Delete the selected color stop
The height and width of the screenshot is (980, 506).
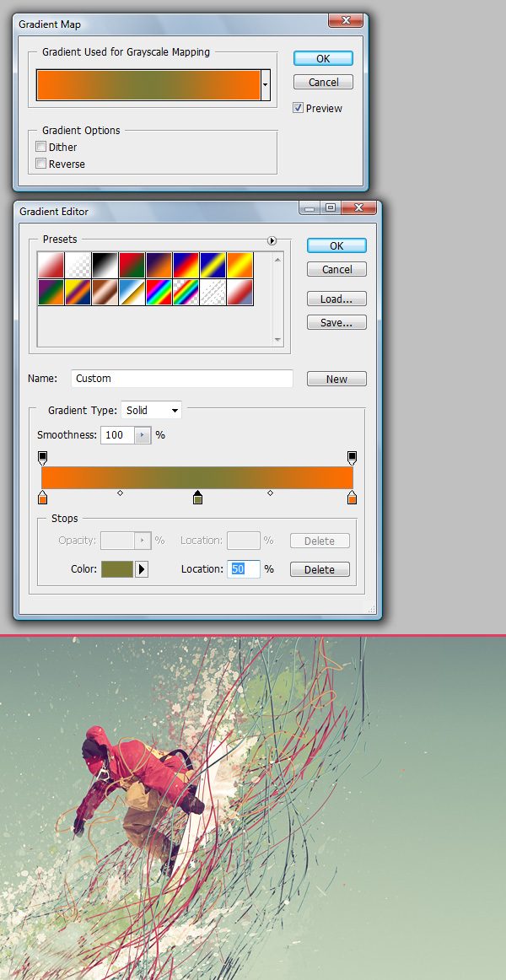320,569
